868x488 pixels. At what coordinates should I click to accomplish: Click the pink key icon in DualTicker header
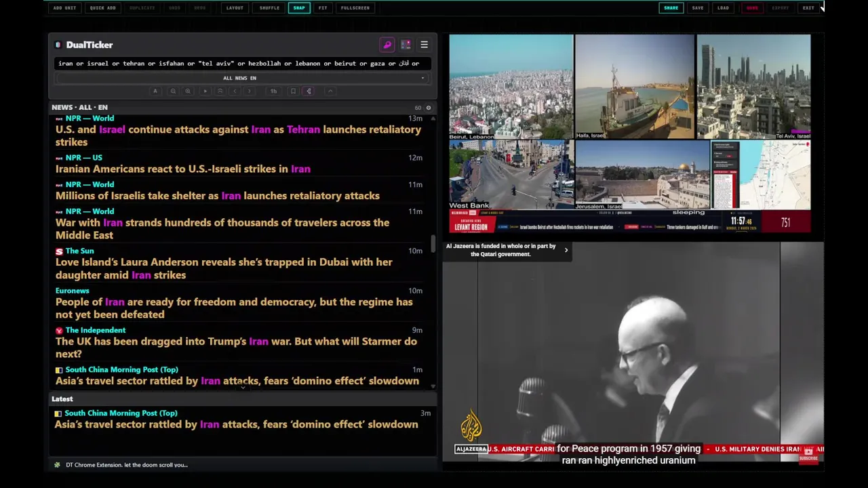tap(387, 45)
